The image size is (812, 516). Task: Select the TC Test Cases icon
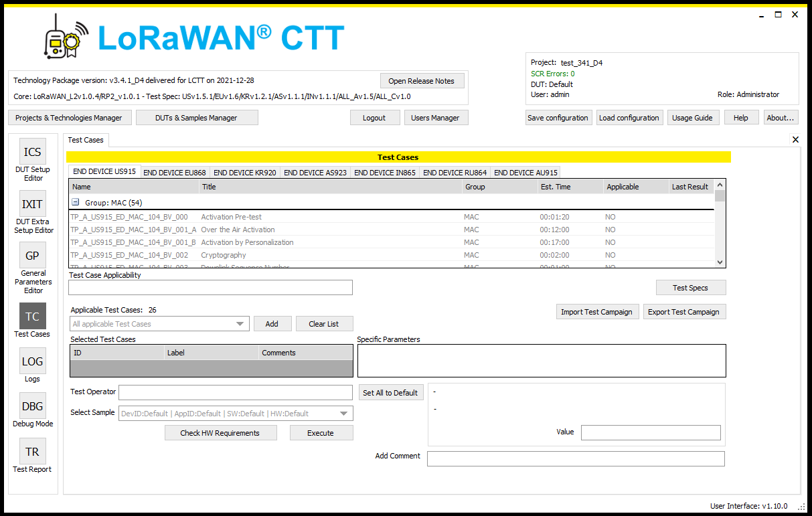tap(32, 317)
